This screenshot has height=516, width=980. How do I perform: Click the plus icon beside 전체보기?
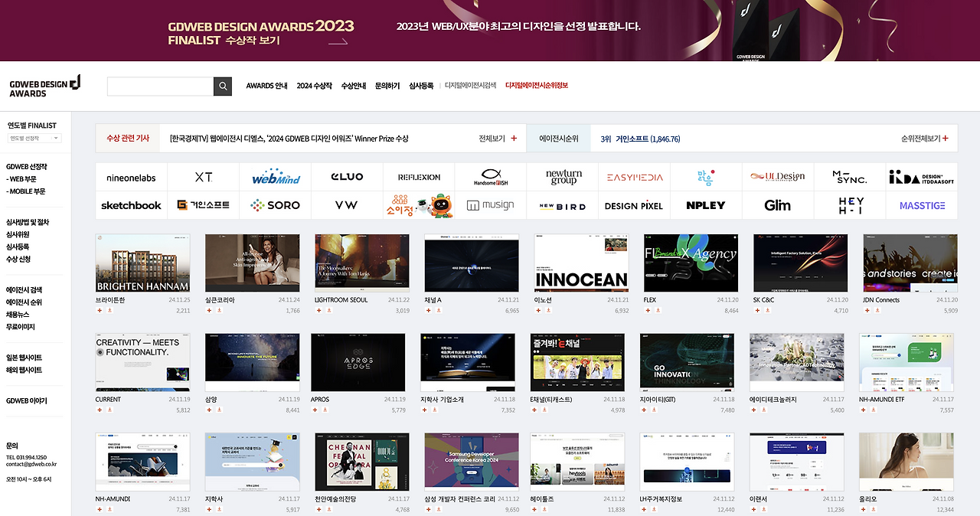512,138
